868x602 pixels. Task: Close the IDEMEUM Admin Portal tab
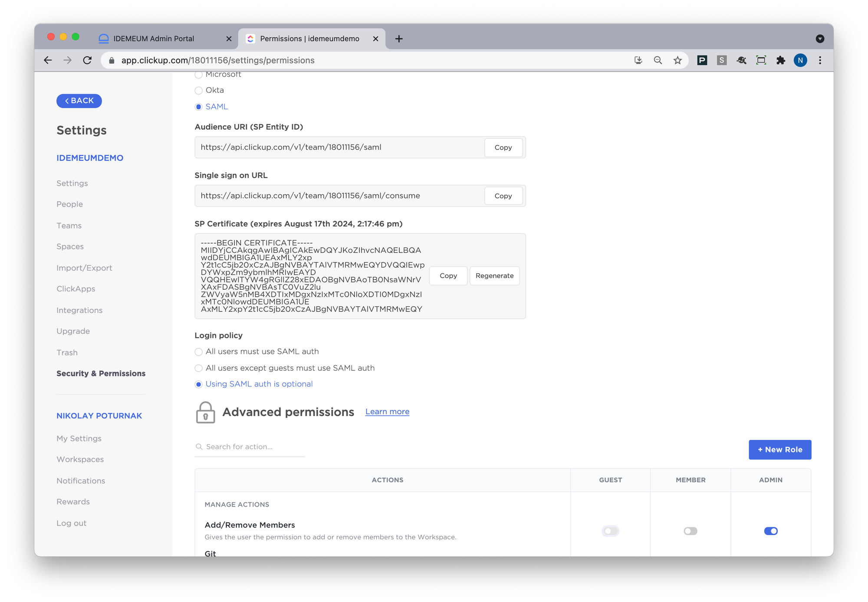(229, 39)
